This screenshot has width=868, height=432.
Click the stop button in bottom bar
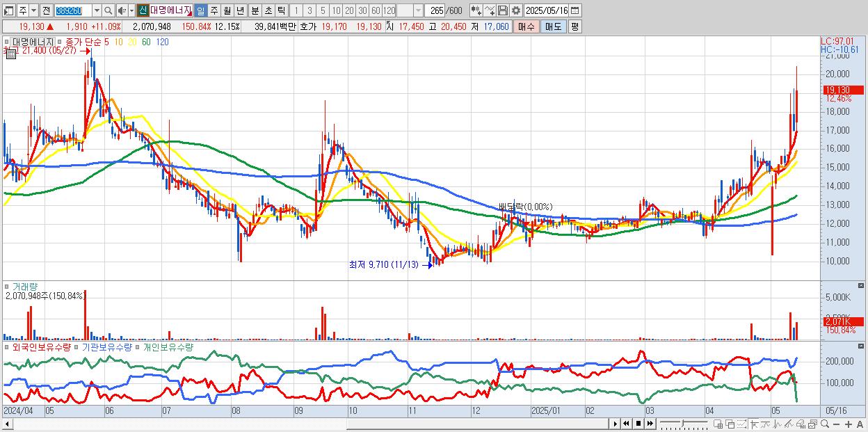pos(638,424)
